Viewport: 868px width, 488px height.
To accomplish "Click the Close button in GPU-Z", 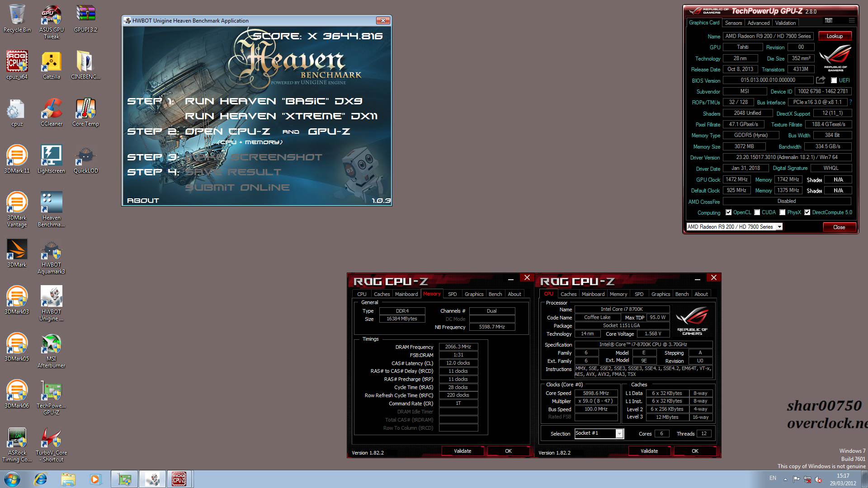I will point(839,227).
